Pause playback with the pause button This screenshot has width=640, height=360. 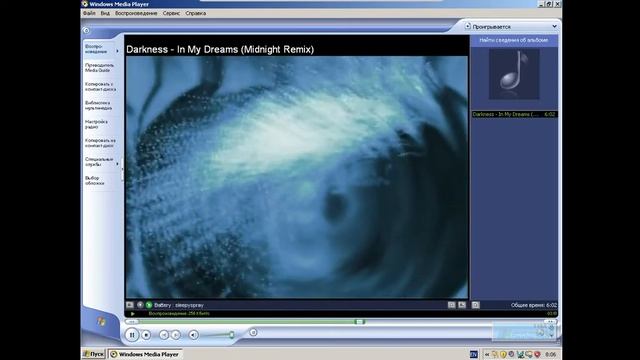pyautogui.click(x=132, y=335)
